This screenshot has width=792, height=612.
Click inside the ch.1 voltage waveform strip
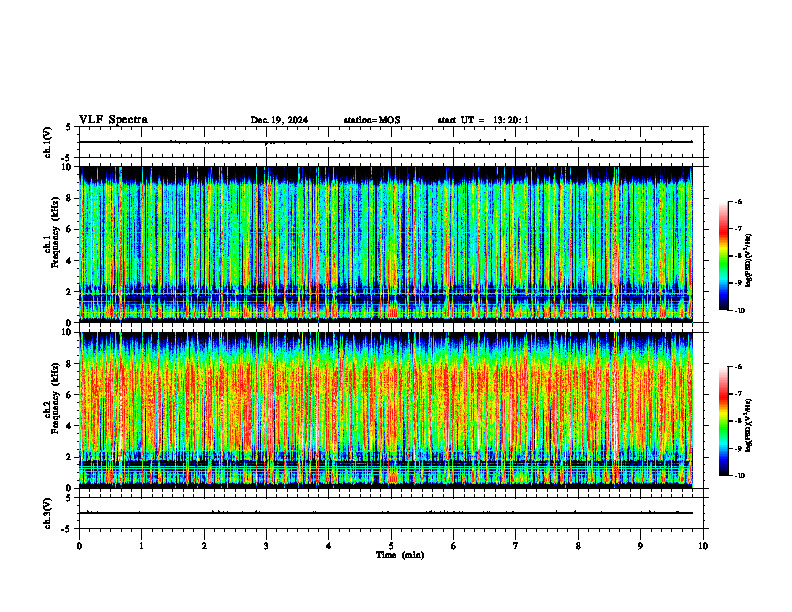pos(393,142)
